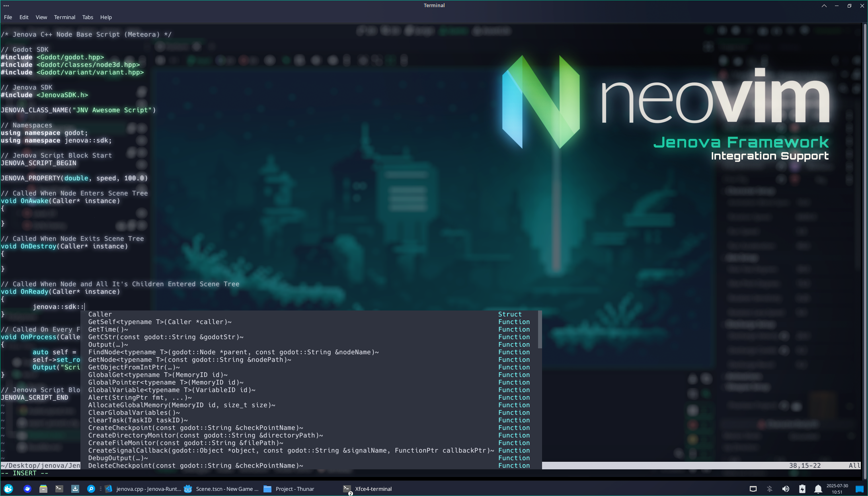Switch to the Scene.tscn Godot window
This screenshot has width=868, height=496.
(x=222, y=489)
